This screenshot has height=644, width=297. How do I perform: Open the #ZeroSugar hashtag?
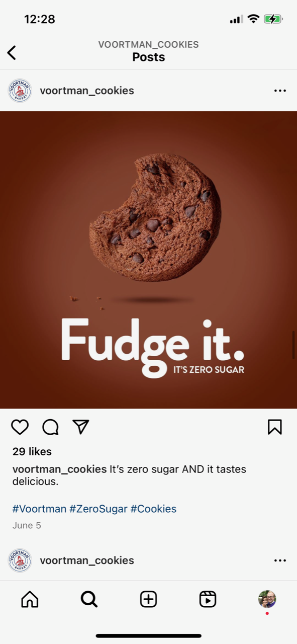click(x=98, y=509)
